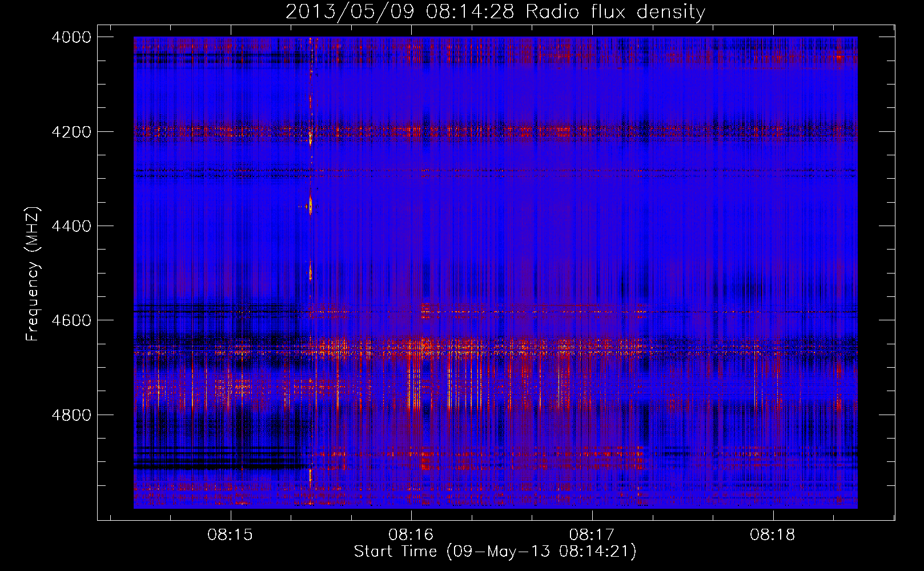Select the 4200 frequency tick label

pyautogui.click(x=71, y=132)
